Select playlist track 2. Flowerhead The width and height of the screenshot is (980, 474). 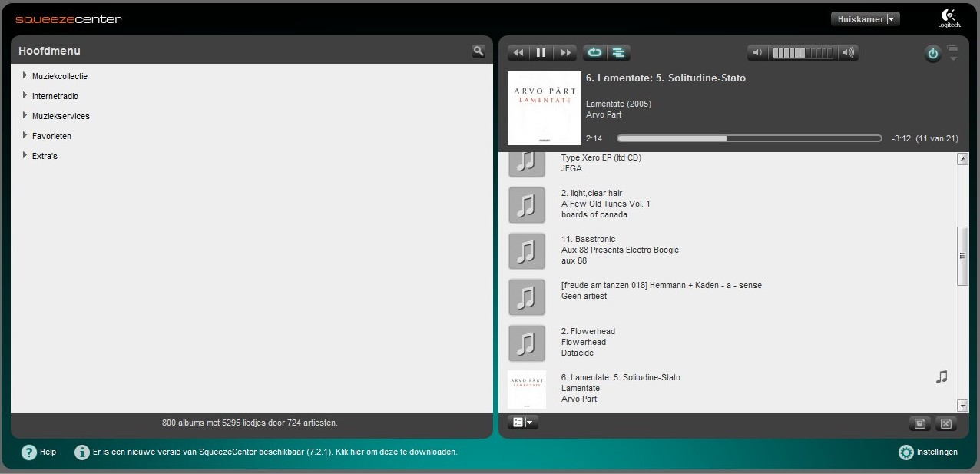pos(588,331)
